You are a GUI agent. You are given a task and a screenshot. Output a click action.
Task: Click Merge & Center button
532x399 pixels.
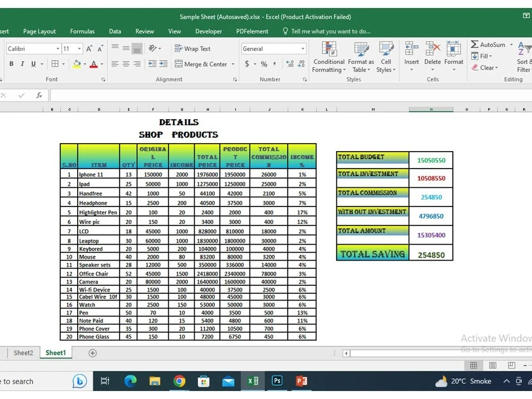click(201, 64)
